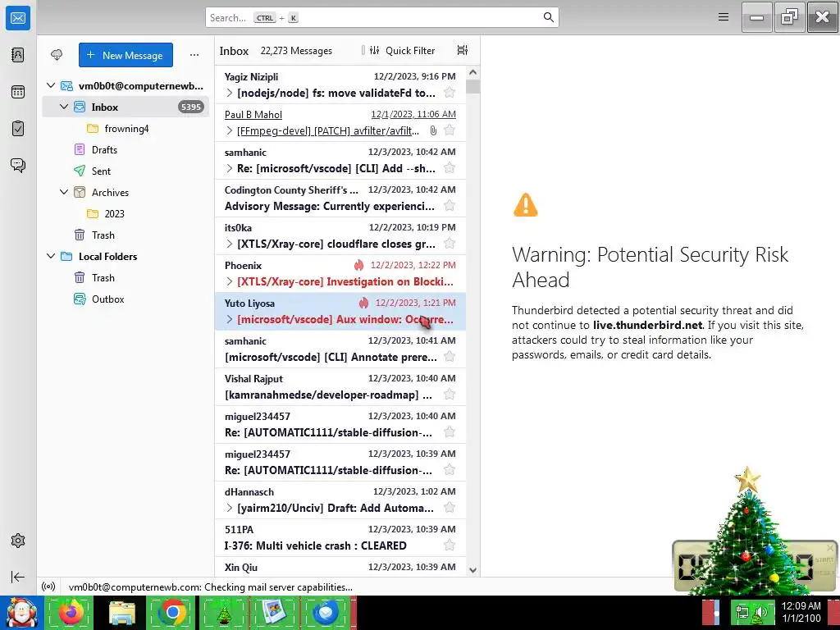840x630 pixels.
Task: Open the Mail space icon
Action: click(x=18, y=18)
